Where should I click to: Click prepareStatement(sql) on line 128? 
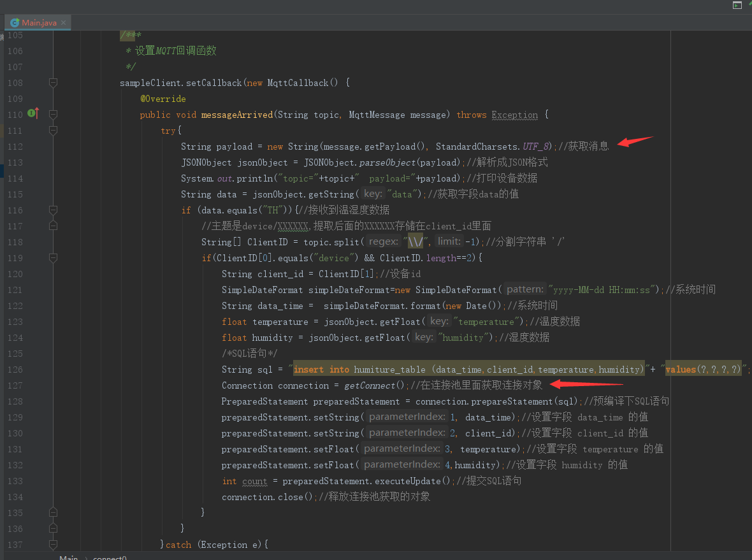coord(524,401)
